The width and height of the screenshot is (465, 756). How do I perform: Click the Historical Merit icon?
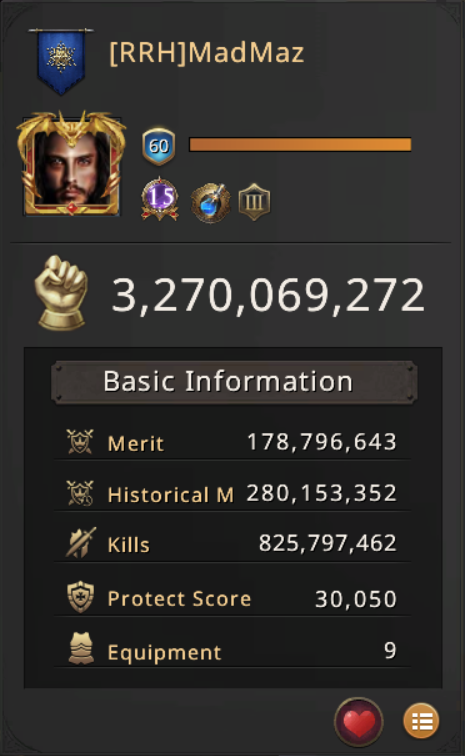[x=80, y=493]
